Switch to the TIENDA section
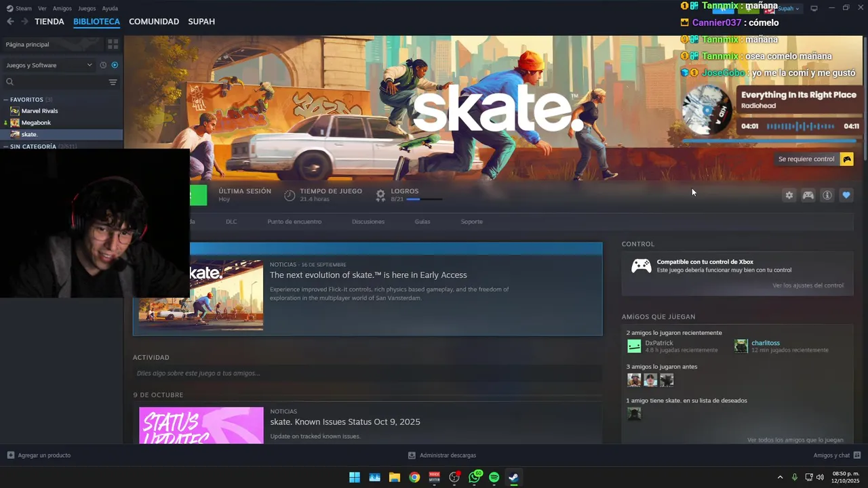Image resolution: width=868 pixels, height=488 pixels. pyautogui.click(x=50, y=22)
